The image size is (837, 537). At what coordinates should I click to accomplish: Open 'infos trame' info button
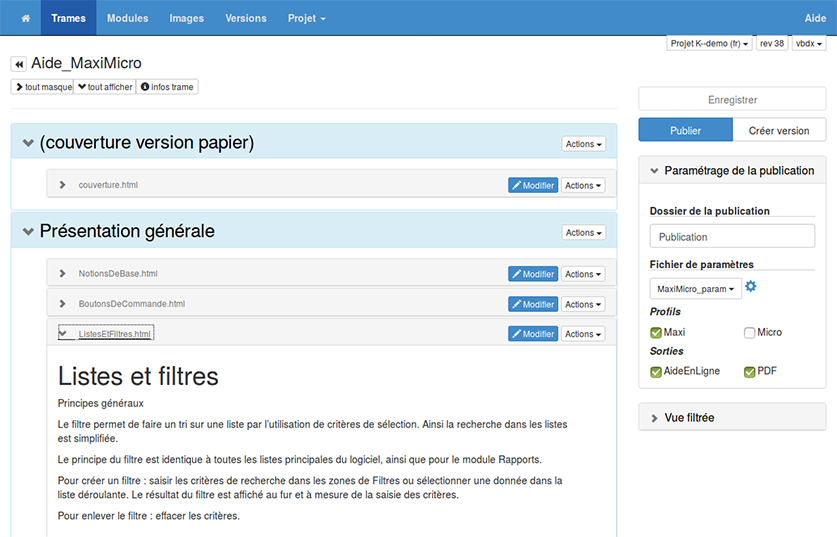coord(167,87)
